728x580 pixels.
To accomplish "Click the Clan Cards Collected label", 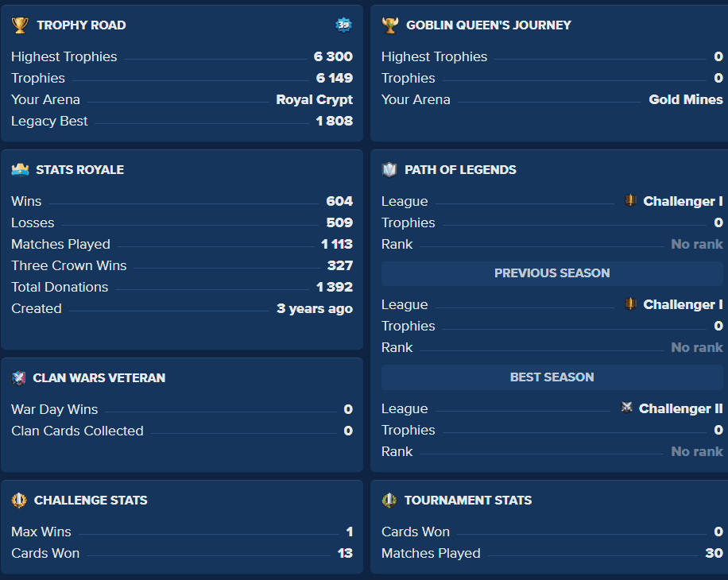I will 78,431.
